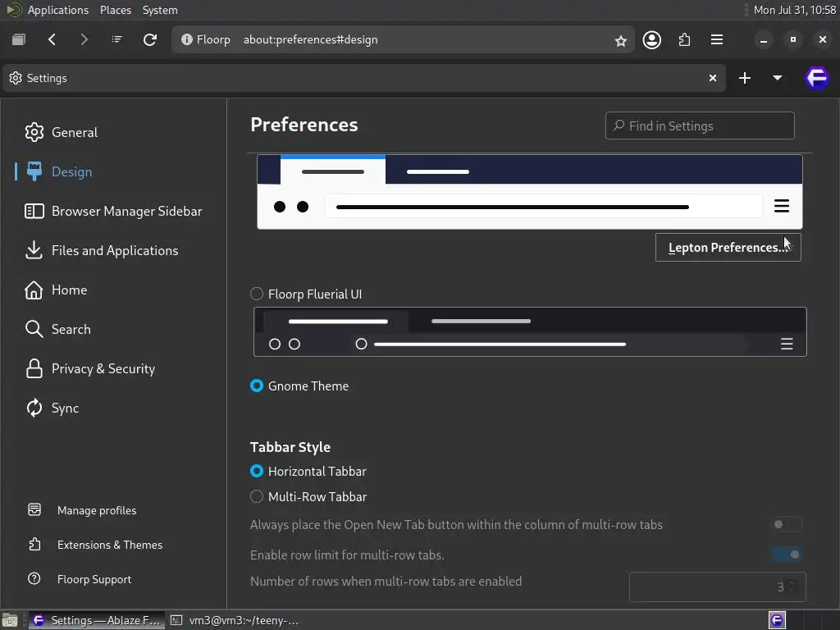The width and height of the screenshot is (840, 630).
Task: Open the hamburger application menu
Action: click(x=717, y=39)
